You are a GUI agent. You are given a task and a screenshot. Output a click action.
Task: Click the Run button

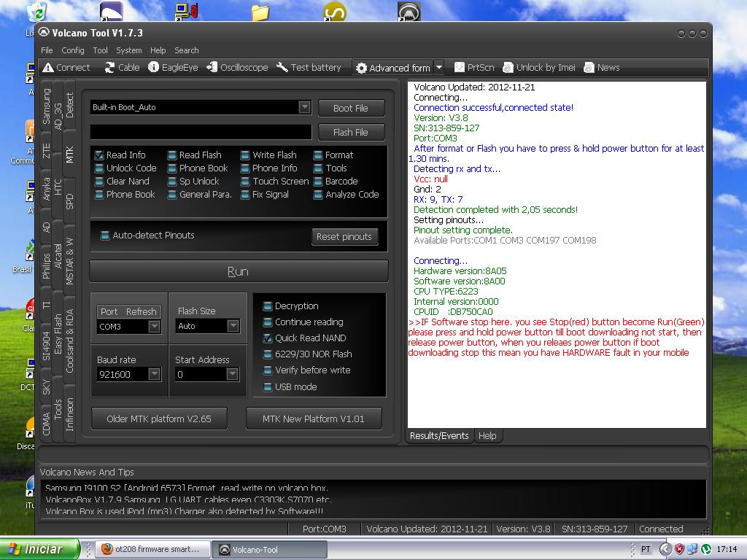tap(239, 271)
